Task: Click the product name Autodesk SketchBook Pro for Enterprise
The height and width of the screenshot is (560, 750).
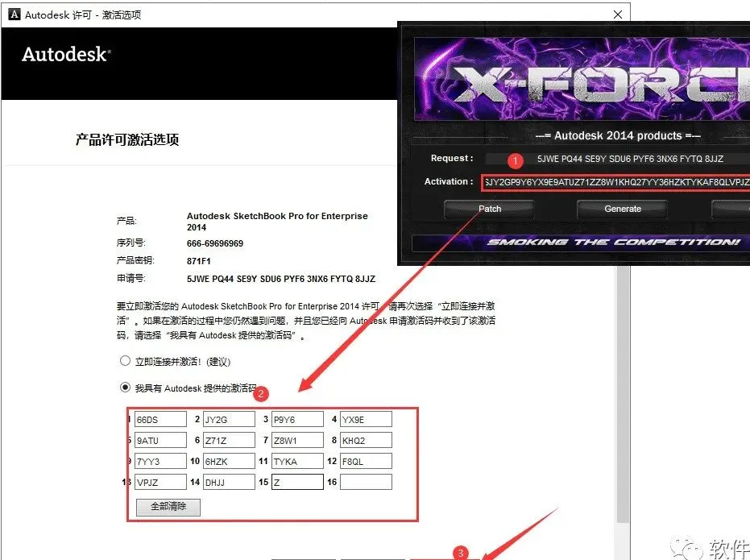Action: 277,222
